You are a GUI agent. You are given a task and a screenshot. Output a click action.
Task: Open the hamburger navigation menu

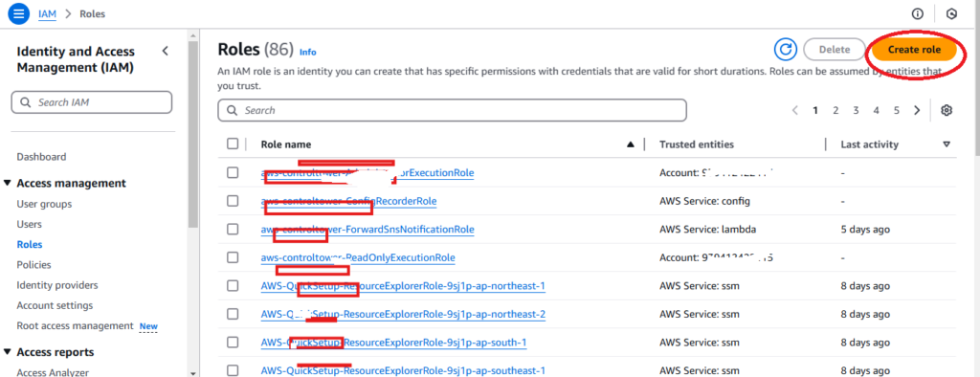tap(19, 13)
